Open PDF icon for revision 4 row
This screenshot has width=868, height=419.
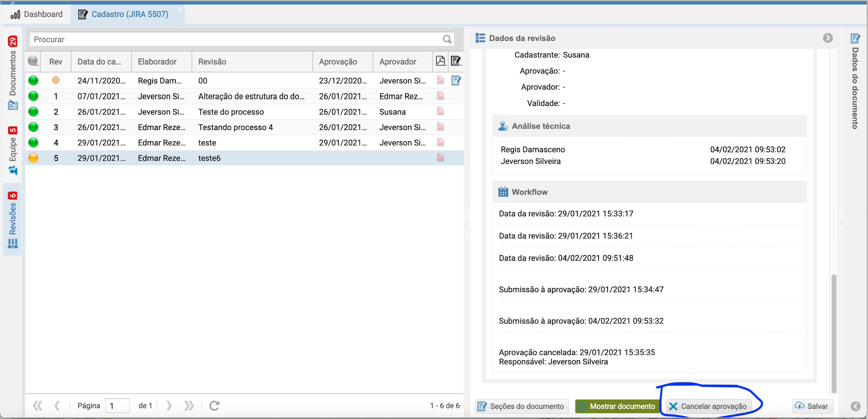pyautogui.click(x=440, y=142)
